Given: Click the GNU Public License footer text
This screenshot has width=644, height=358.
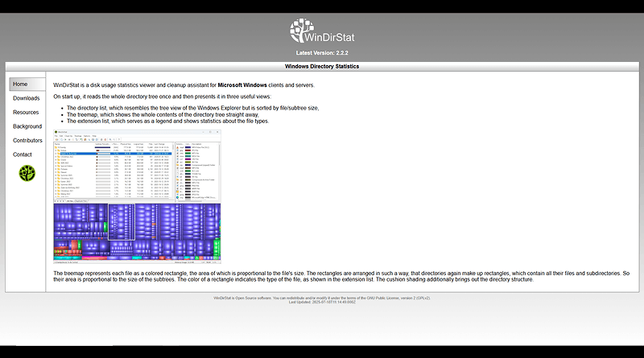Looking at the screenshot, I should coord(322,298).
